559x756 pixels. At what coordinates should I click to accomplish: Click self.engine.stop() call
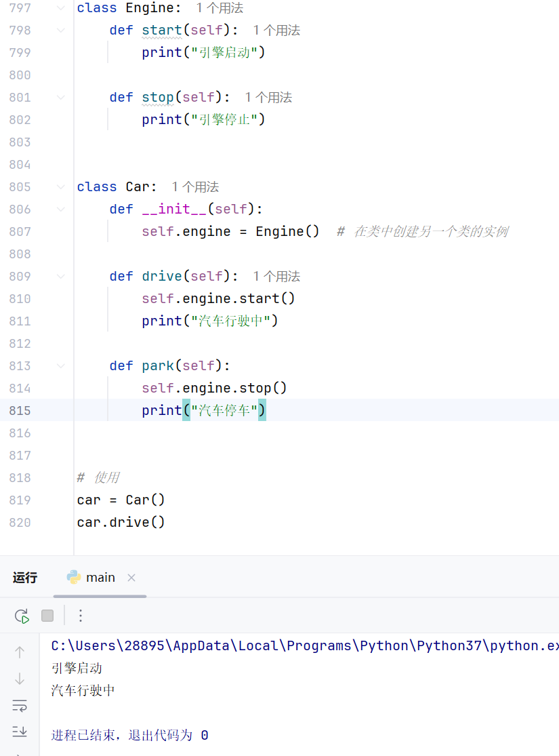pos(214,388)
